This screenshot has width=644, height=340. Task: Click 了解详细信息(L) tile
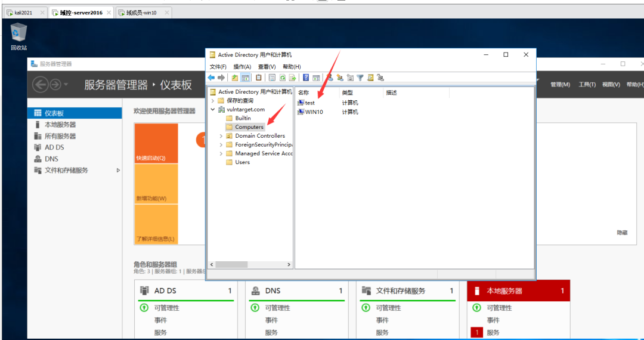[x=156, y=224]
